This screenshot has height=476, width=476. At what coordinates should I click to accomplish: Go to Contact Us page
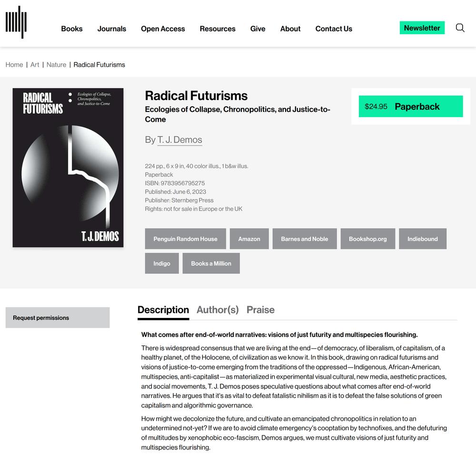pos(334,29)
